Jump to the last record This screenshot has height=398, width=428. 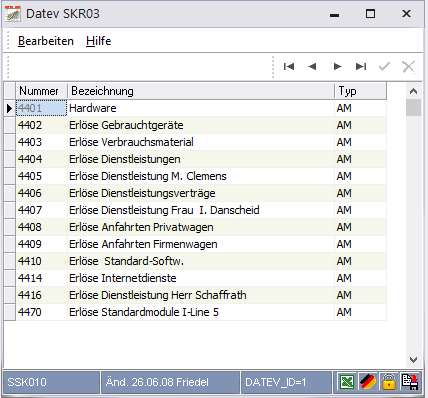[x=361, y=67]
